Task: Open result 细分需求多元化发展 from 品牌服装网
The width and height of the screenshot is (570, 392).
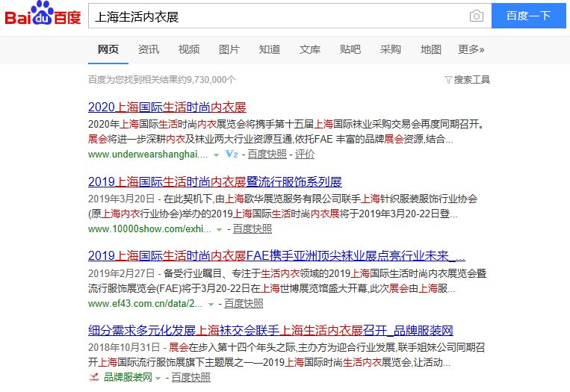Action: 270,330
